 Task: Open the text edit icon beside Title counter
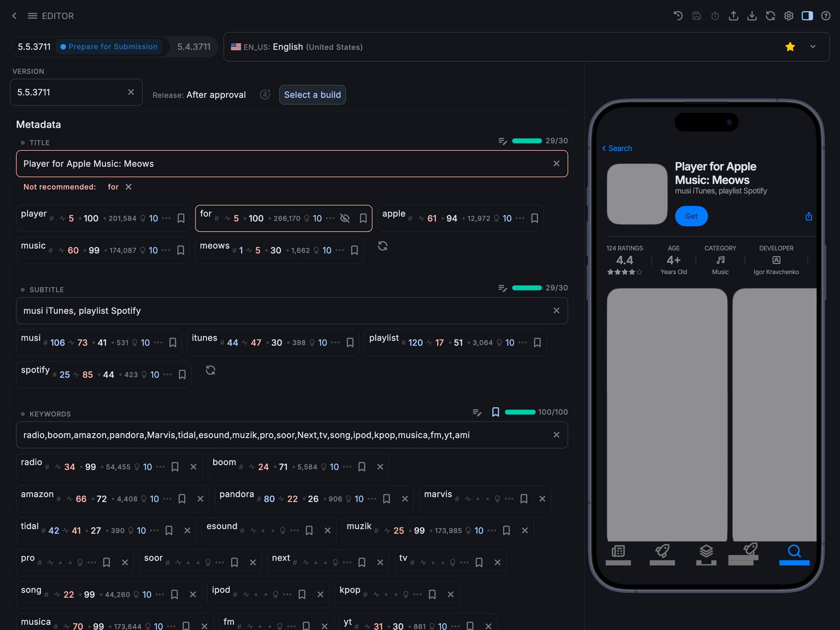[502, 141]
